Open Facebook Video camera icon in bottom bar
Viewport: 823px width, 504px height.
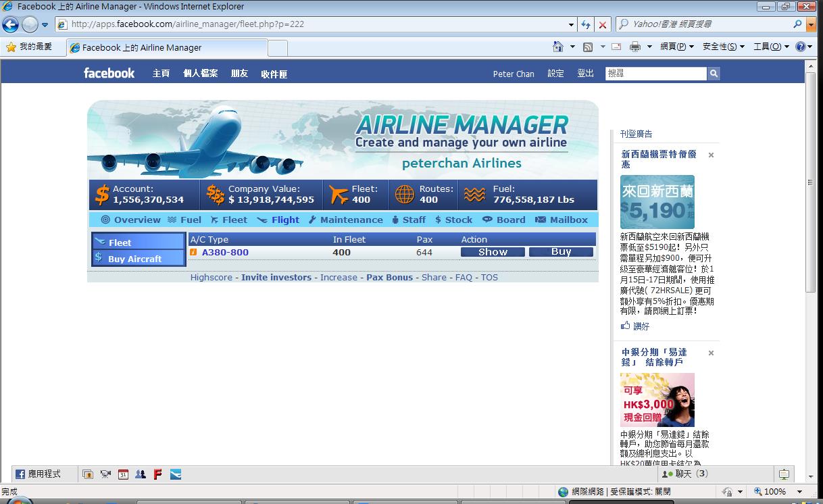click(105, 474)
